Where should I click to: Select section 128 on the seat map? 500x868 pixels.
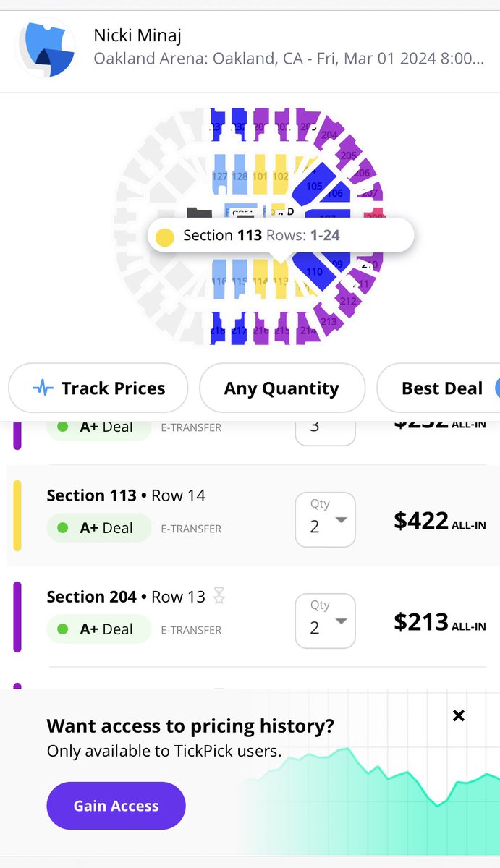(240, 176)
